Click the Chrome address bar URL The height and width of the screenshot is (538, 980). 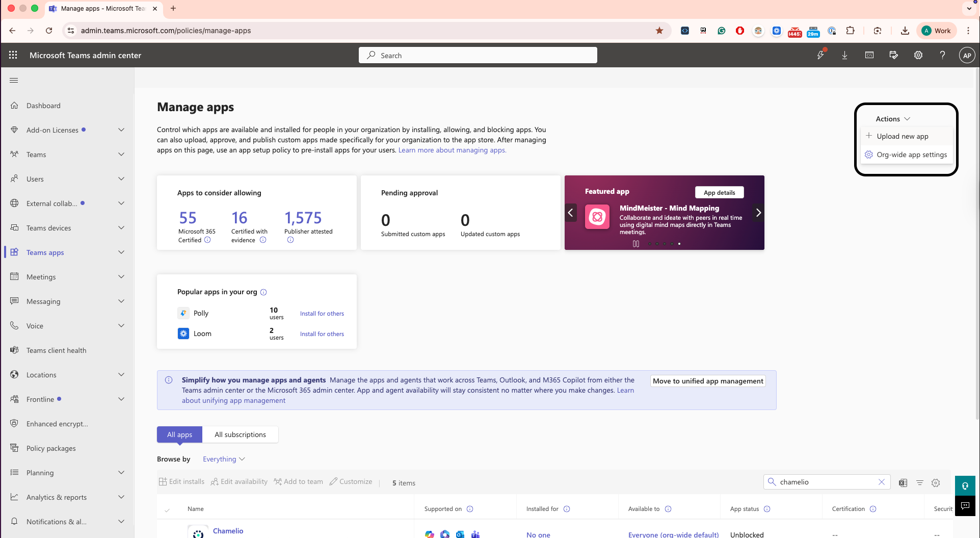click(x=166, y=31)
